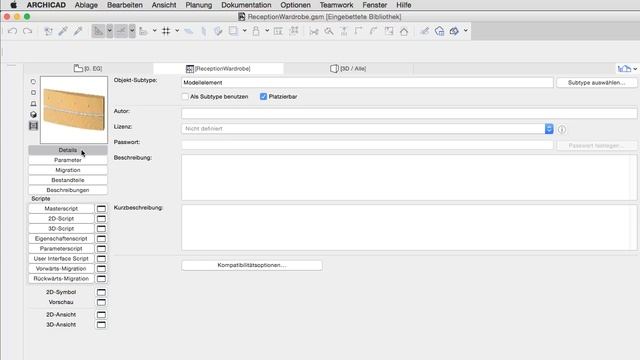Click the marquee rectangle toolbar icon
The height and width of the screenshot is (360, 640).
click(x=233, y=31)
